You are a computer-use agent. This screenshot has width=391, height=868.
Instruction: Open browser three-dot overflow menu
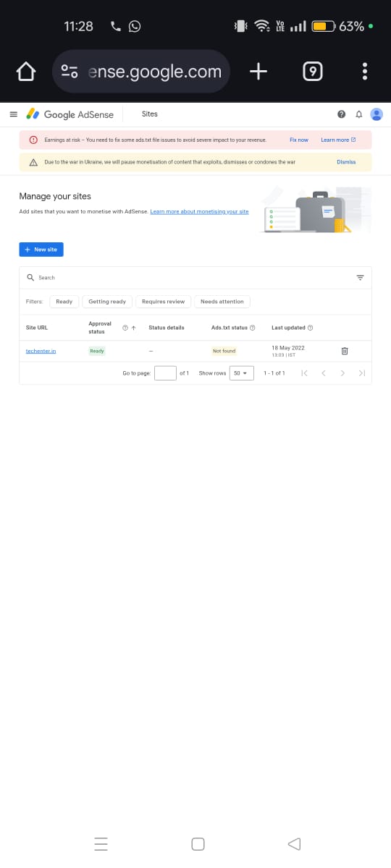[364, 71]
